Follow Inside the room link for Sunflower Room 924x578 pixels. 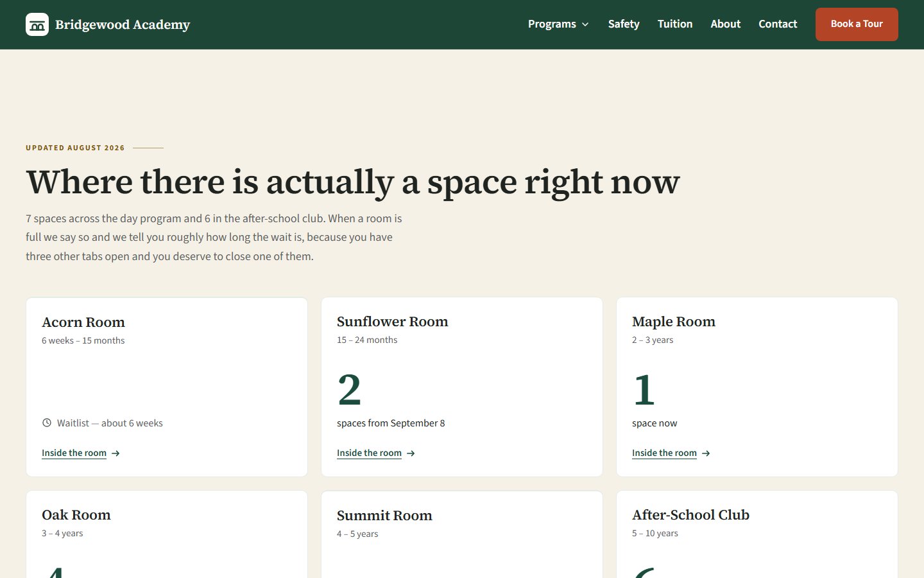369,453
